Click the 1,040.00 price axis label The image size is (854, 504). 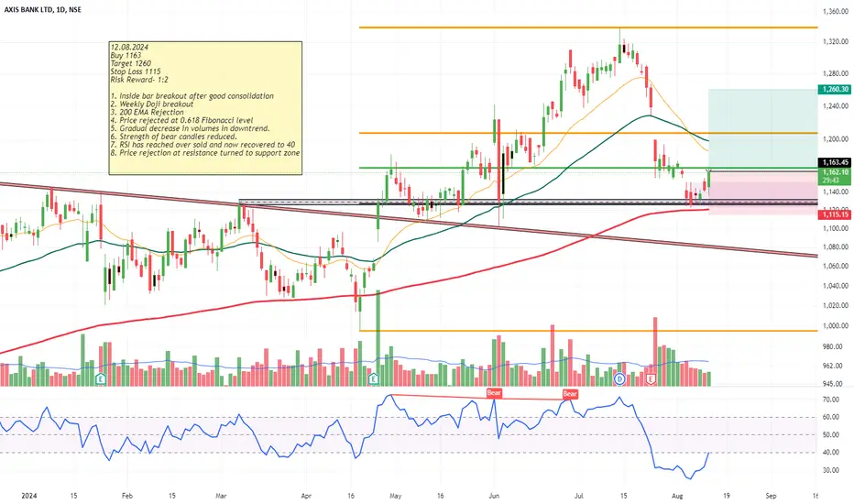coord(835,286)
